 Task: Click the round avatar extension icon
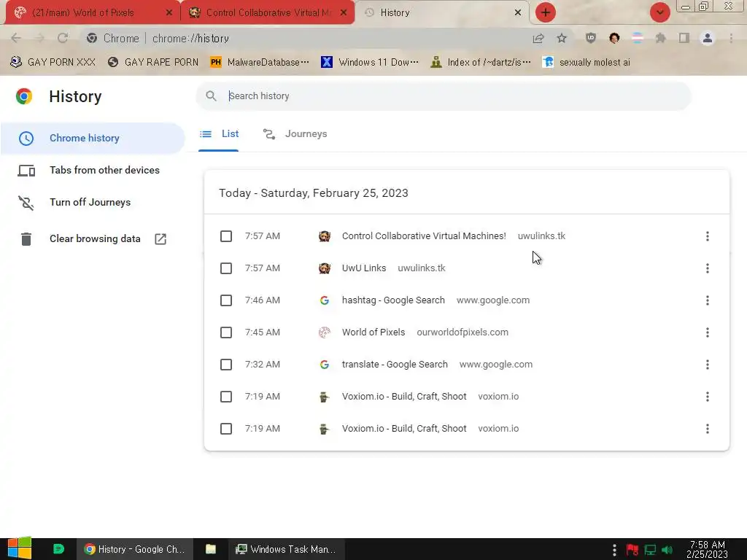614,38
